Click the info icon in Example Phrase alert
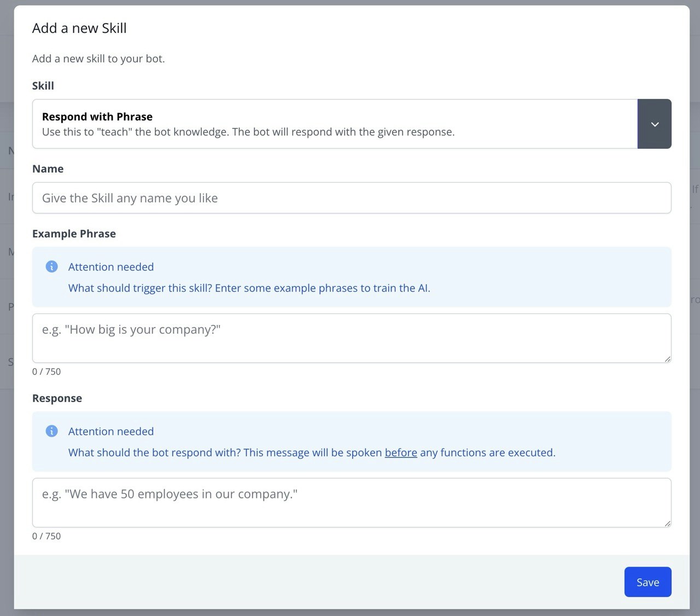The height and width of the screenshot is (616, 700). 51,266
